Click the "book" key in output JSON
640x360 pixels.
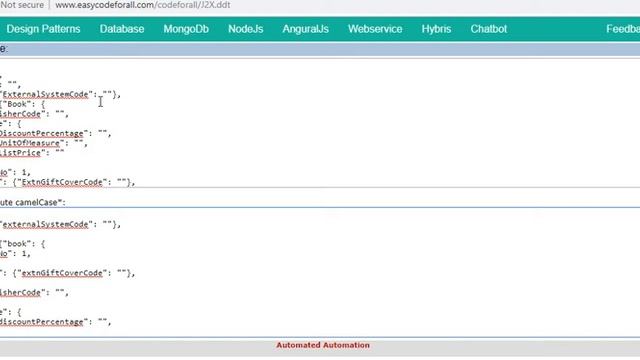(x=17, y=244)
